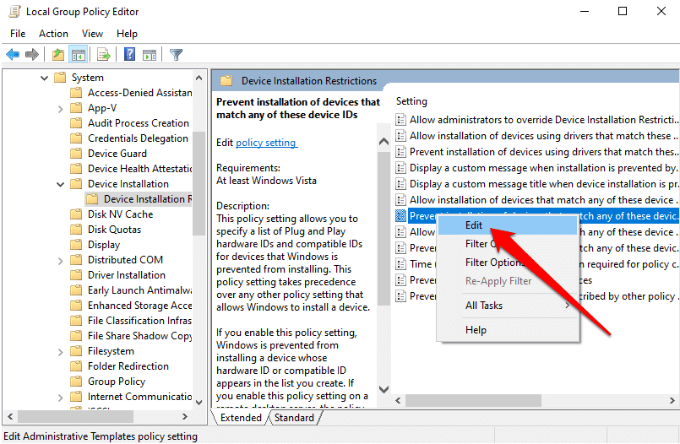Select Credentials Delegation tree item
The height and width of the screenshot is (444, 680).
138,138
